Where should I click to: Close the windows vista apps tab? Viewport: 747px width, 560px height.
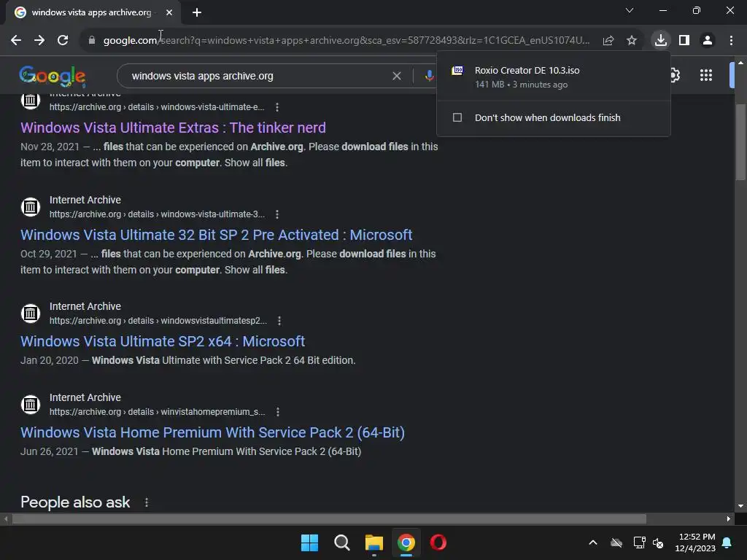point(169,12)
